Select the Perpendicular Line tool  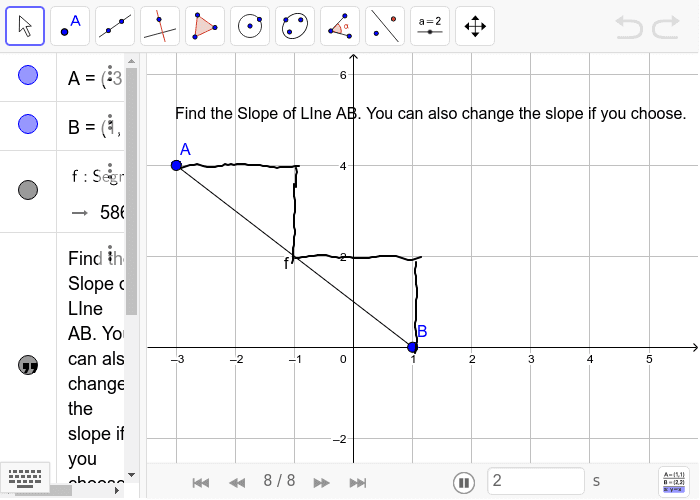tap(160, 26)
